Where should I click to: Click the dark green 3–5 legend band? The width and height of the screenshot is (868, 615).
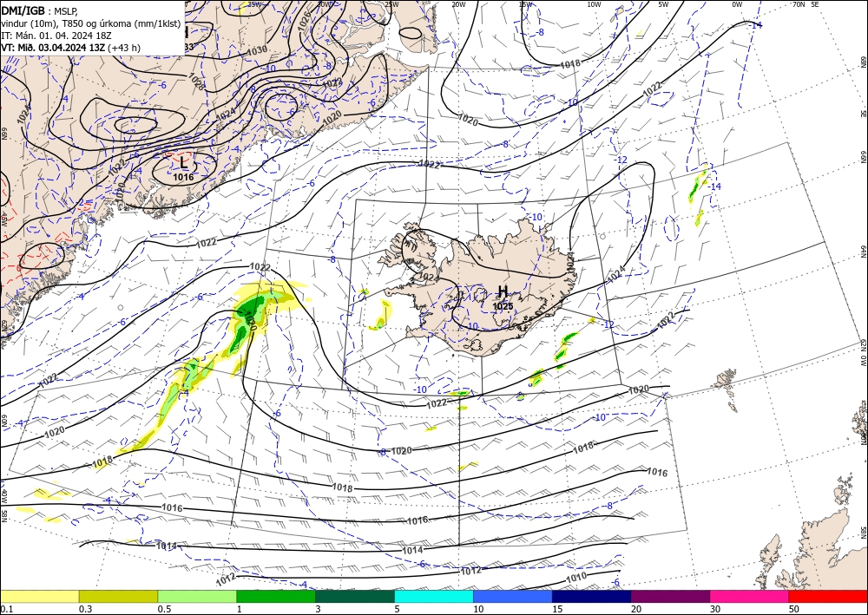tap(355, 596)
